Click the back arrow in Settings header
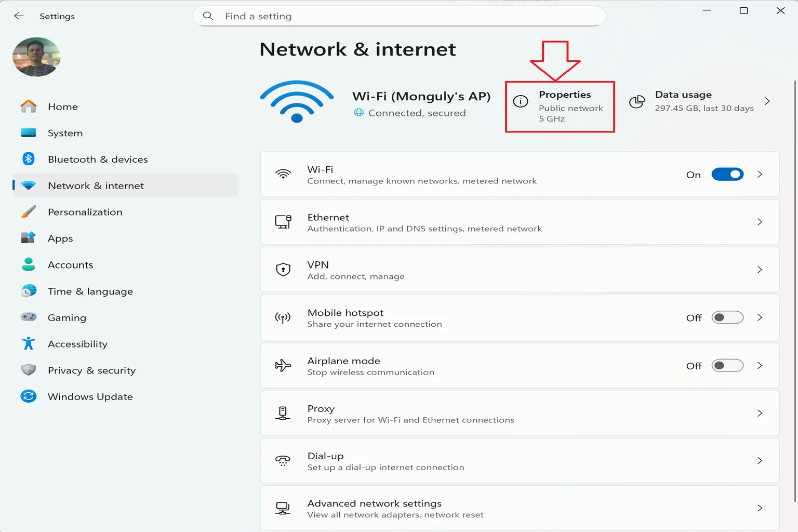 point(19,16)
